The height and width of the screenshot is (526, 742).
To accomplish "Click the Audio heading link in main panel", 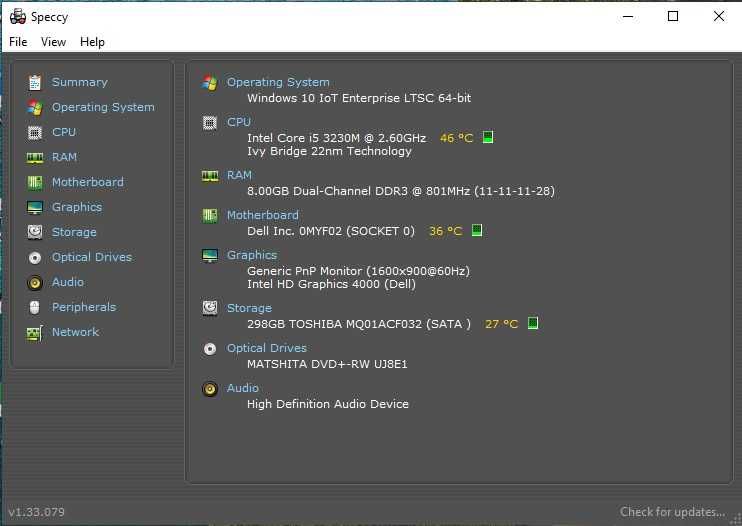I will point(243,388).
